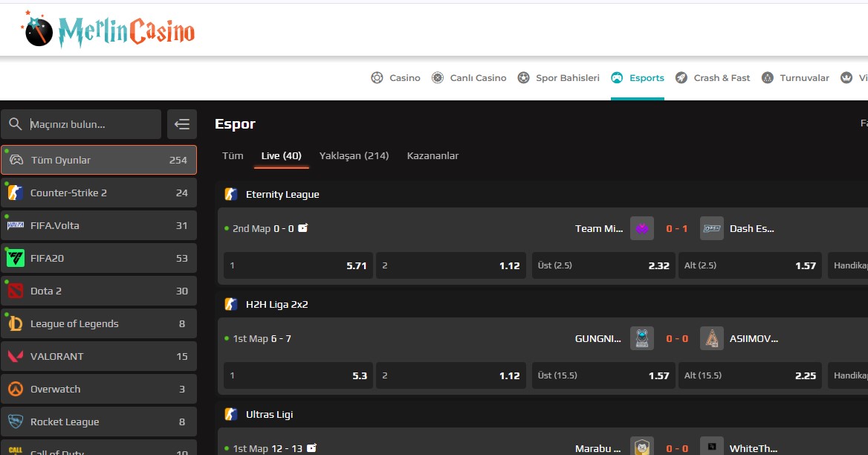This screenshot has width=868, height=455.
Task: Open the Overwatch icon in the sidebar
Action: 15,389
